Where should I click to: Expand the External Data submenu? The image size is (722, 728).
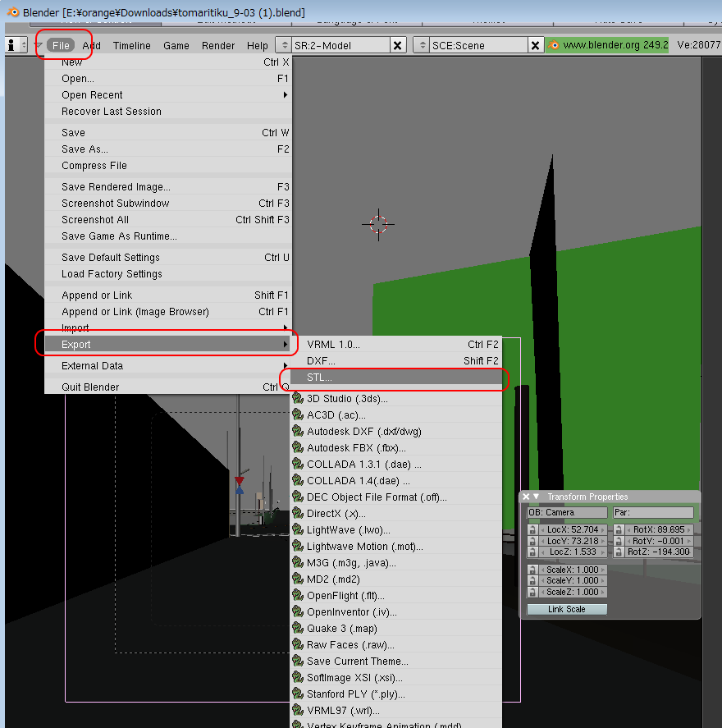click(x=285, y=366)
